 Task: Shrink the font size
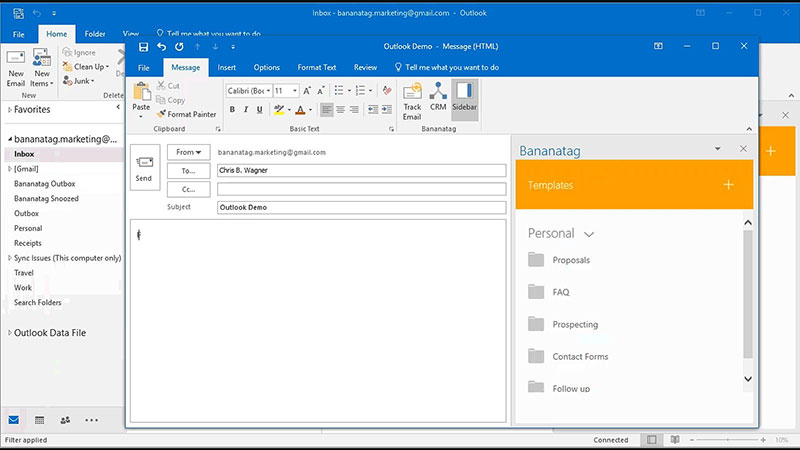pos(321,91)
